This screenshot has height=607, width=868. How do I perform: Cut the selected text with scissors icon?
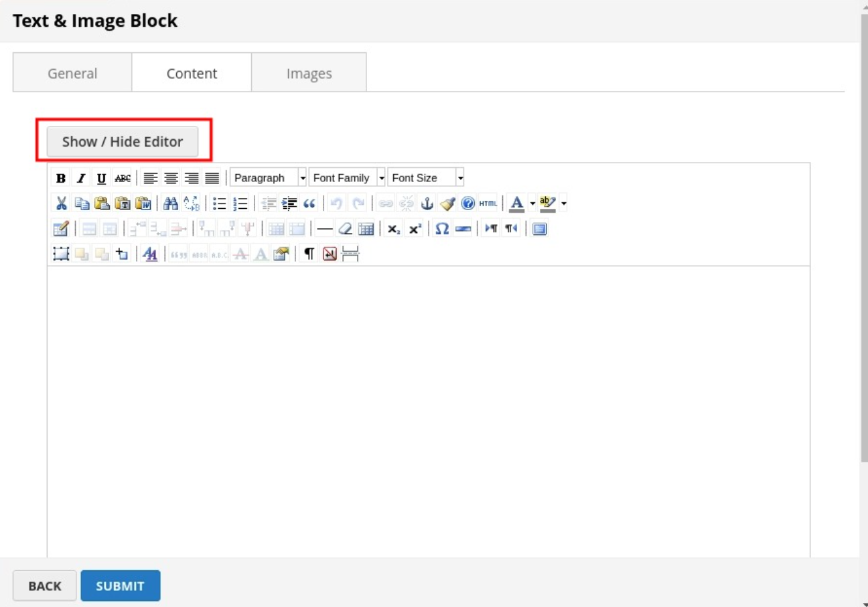[x=61, y=203]
